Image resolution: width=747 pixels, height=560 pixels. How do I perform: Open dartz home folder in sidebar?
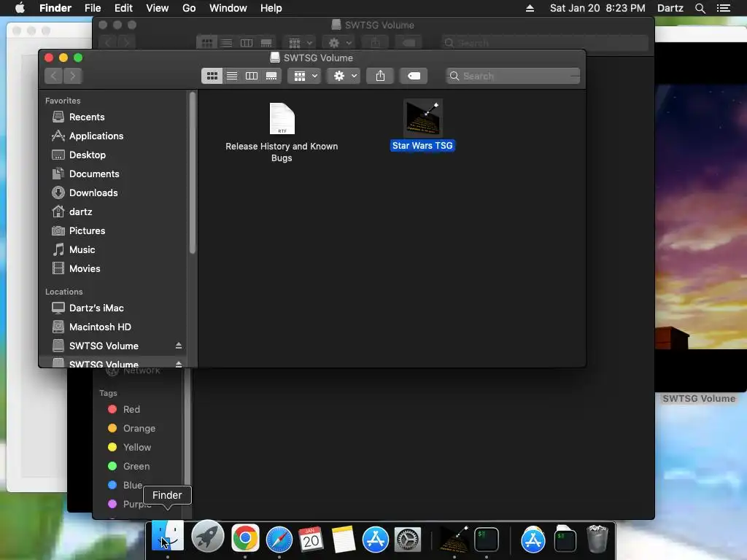pos(80,212)
